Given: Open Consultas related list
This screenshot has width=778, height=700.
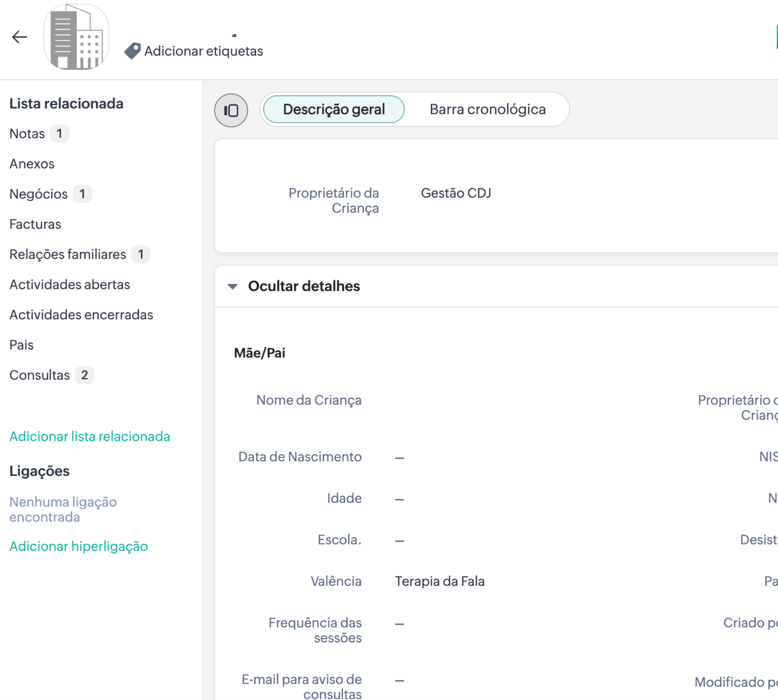Looking at the screenshot, I should click(40, 375).
